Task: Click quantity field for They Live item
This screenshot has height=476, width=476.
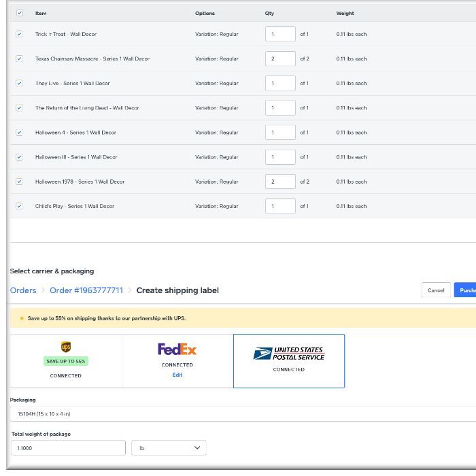Action: (x=279, y=84)
